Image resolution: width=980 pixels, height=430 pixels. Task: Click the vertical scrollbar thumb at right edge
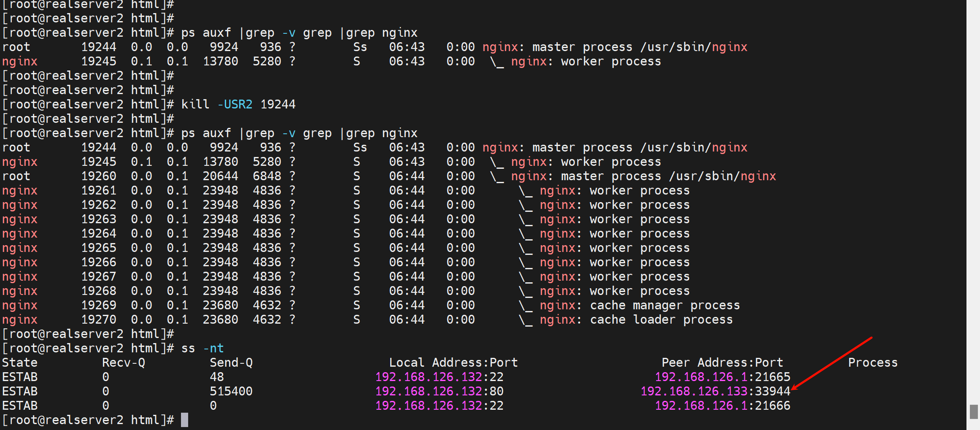974,411
